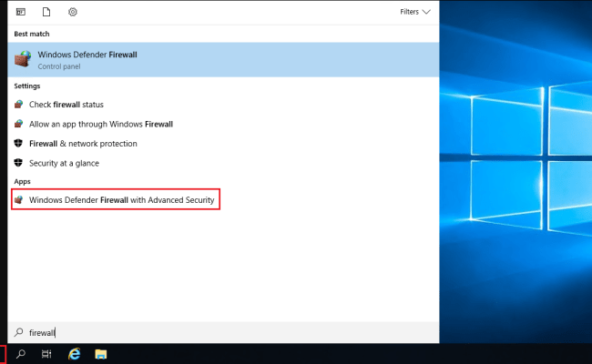Open File Explorer from the taskbar

(x=101, y=354)
